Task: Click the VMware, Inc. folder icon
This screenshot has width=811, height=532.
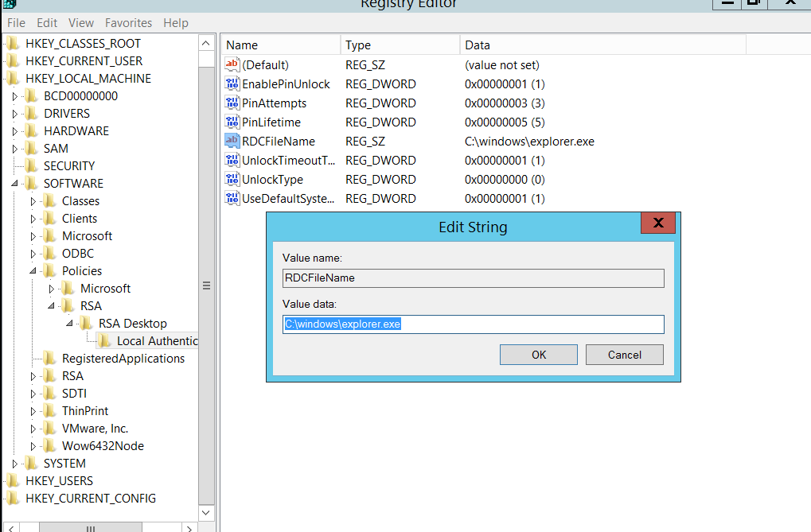Action: point(49,429)
